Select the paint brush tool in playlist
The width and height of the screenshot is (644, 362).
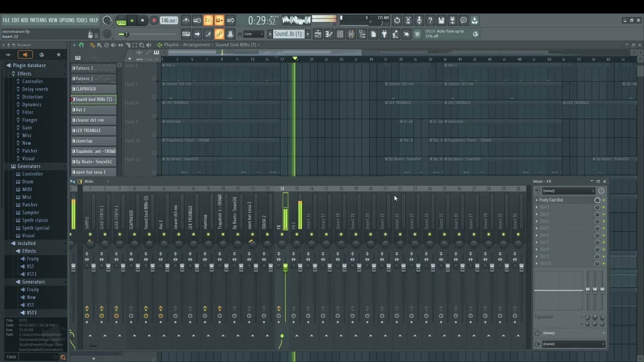coord(99,45)
